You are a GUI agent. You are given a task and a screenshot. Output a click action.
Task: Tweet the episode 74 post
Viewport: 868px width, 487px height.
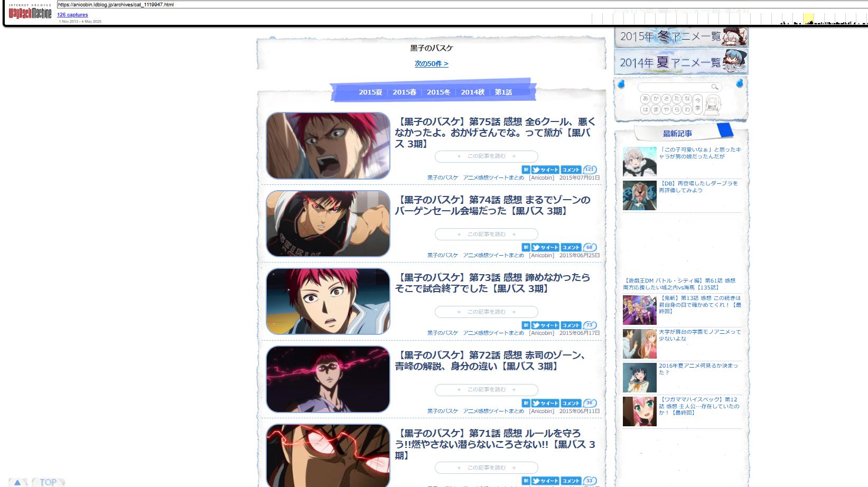545,247
